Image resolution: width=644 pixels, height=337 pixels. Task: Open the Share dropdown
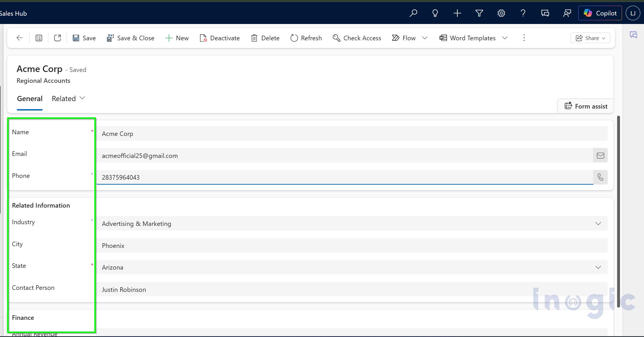pos(590,38)
